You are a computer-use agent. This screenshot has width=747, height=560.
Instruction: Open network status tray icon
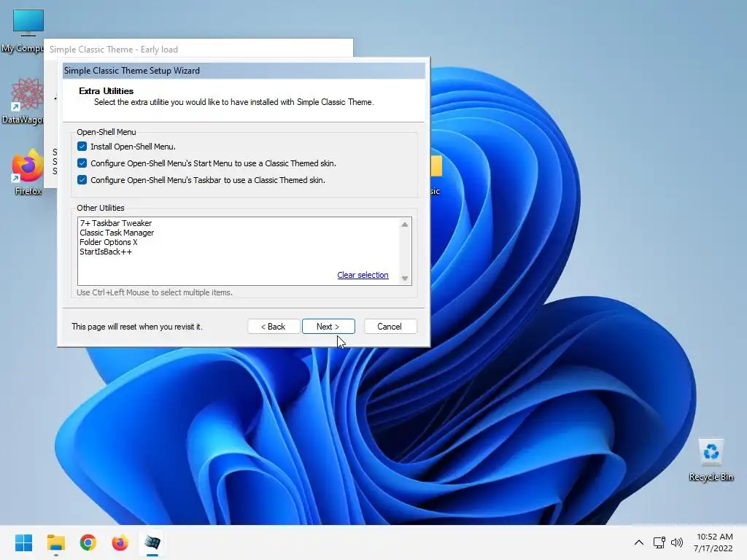click(x=659, y=542)
